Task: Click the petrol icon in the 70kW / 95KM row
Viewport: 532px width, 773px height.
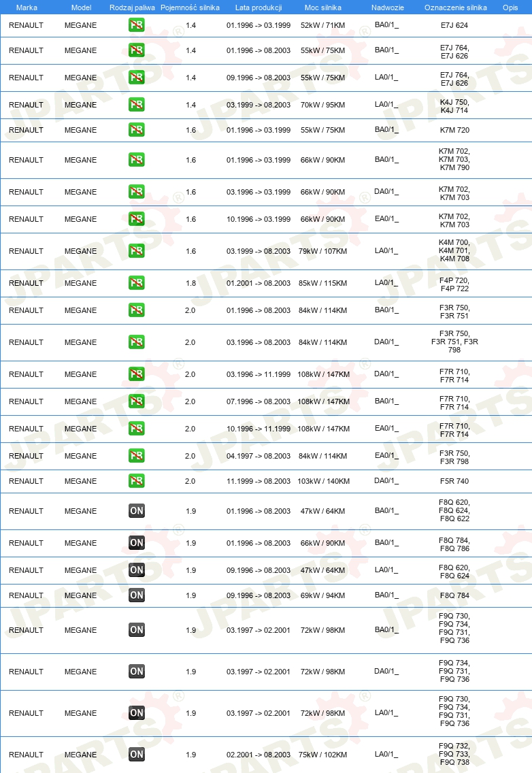Action: pyautogui.click(x=137, y=105)
